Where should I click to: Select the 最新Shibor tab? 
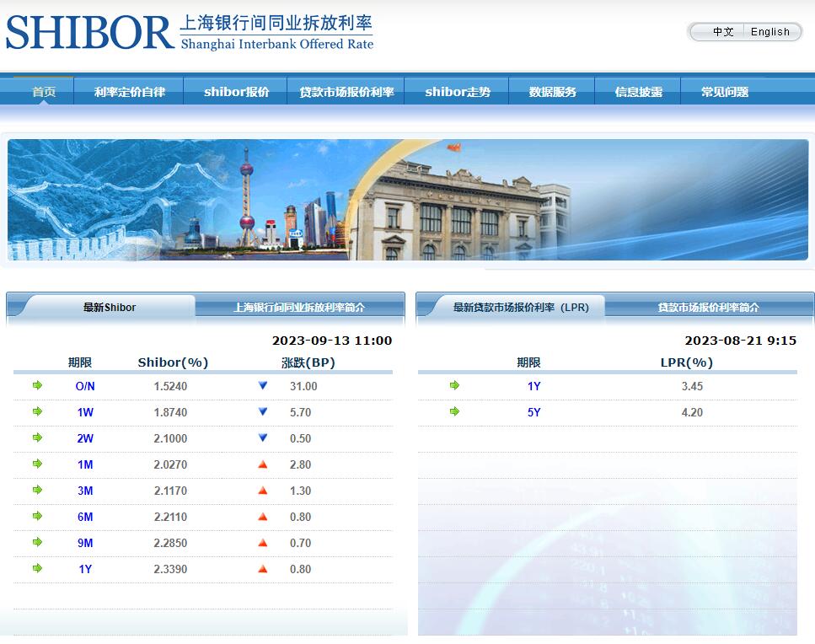click(x=109, y=307)
